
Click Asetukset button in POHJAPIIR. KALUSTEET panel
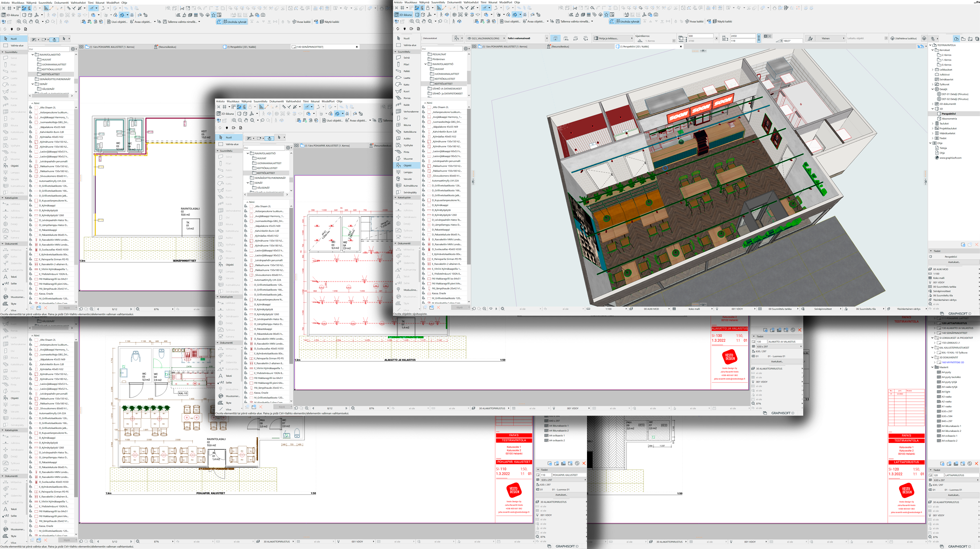point(561,495)
